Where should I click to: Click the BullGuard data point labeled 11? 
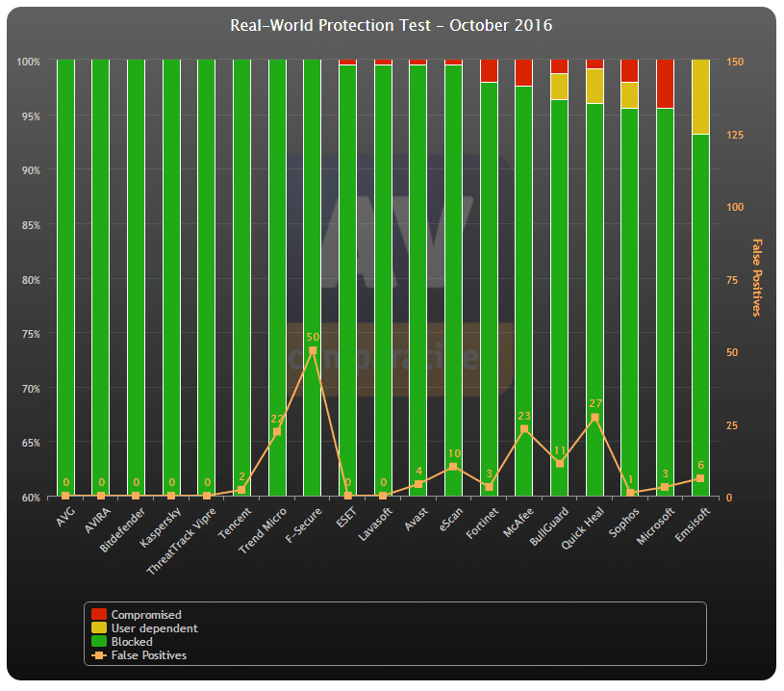point(560,464)
